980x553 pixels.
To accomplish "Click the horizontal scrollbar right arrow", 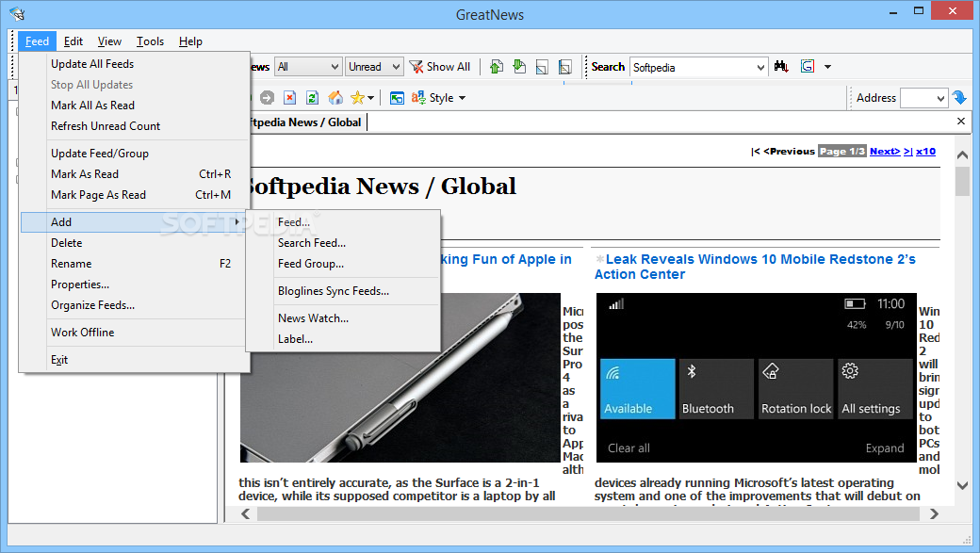I will point(934,513).
